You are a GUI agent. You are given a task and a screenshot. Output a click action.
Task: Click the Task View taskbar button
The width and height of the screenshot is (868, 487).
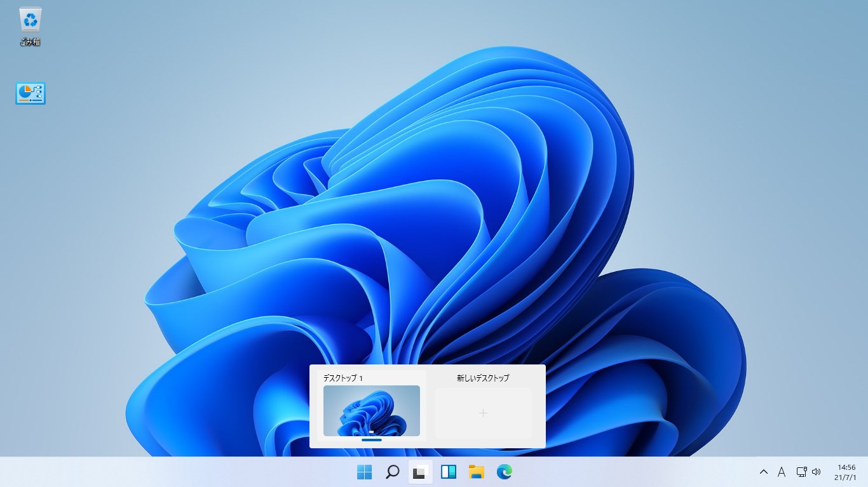[420, 472]
